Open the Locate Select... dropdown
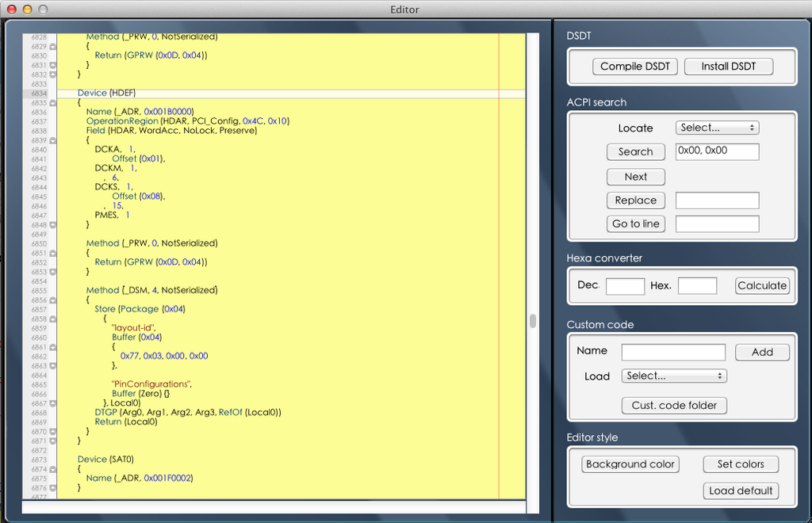 click(x=717, y=128)
